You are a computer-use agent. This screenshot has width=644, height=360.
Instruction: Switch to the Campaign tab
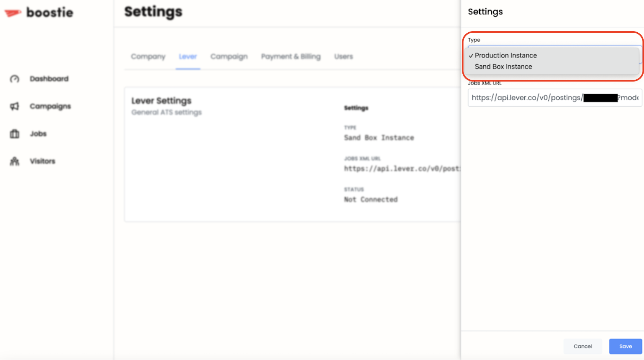pyautogui.click(x=229, y=56)
